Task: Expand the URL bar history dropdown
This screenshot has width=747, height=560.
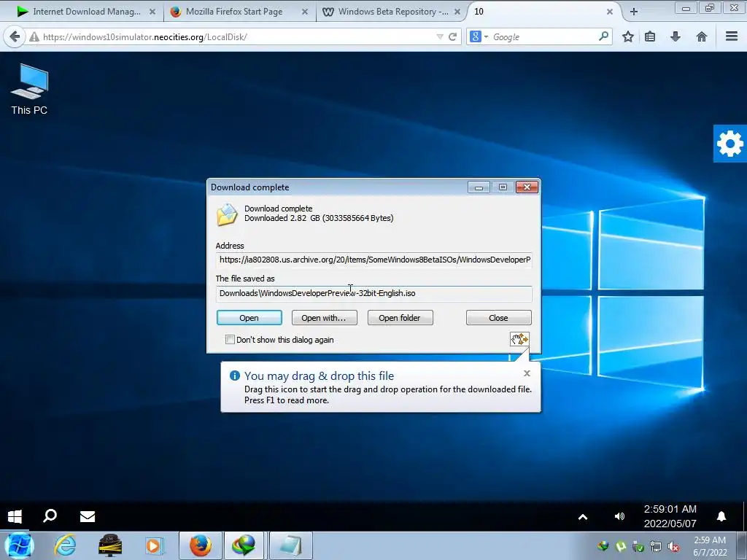Action: coord(439,36)
